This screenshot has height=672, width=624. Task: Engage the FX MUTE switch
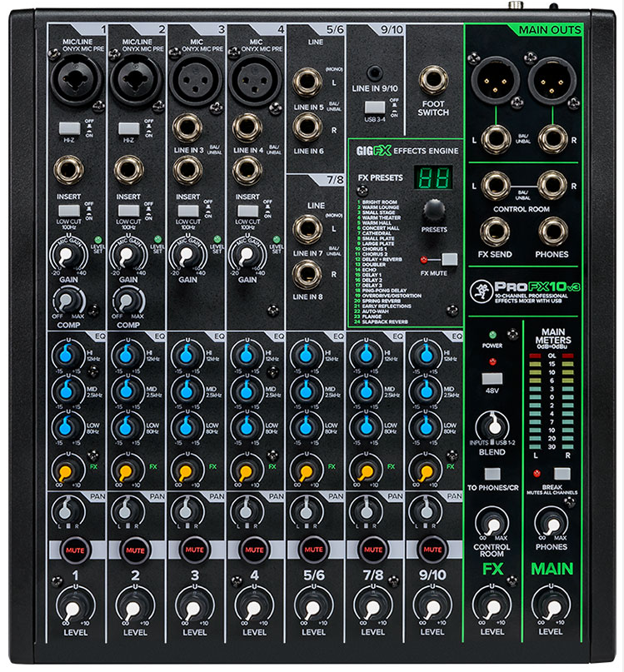(x=449, y=259)
